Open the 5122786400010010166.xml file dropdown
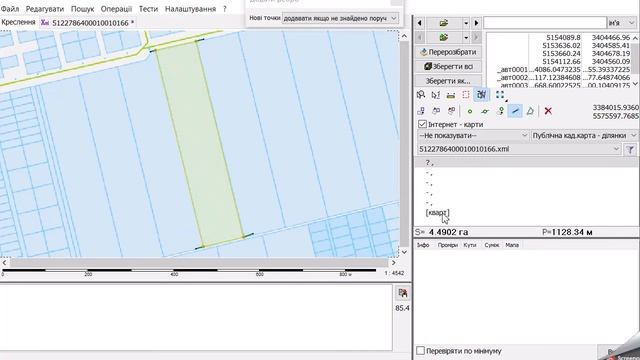 [519, 149]
